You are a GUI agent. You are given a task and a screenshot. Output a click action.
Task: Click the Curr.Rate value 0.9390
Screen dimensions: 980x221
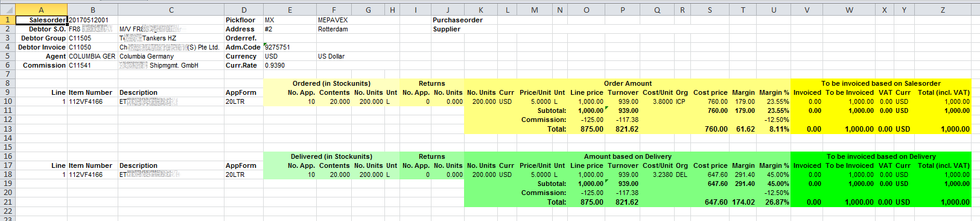click(275, 65)
